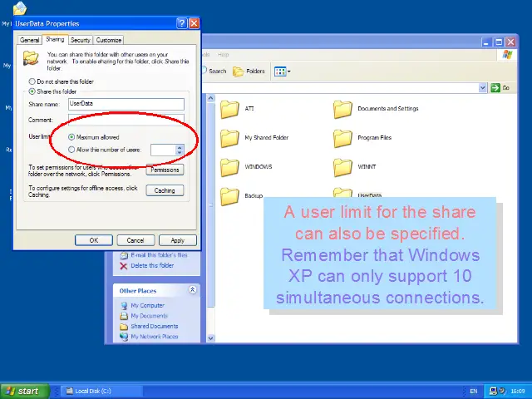The height and width of the screenshot is (399, 532).
Task: Click the Cancel button
Action: (135, 240)
